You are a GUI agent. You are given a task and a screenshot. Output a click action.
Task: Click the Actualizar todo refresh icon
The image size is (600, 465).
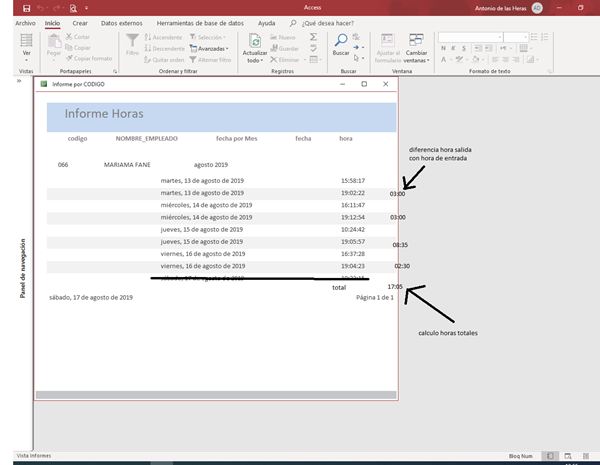pos(255,43)
